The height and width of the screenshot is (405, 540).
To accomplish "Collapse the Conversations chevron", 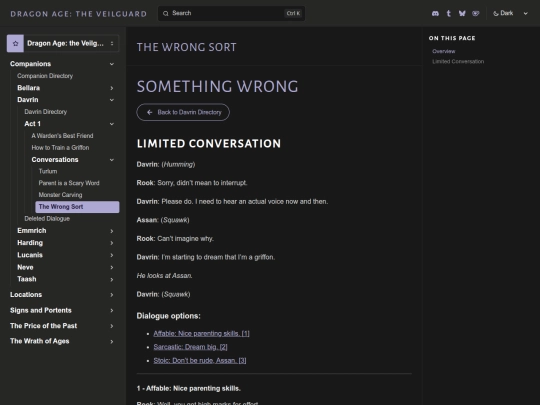I will (112, 160).
